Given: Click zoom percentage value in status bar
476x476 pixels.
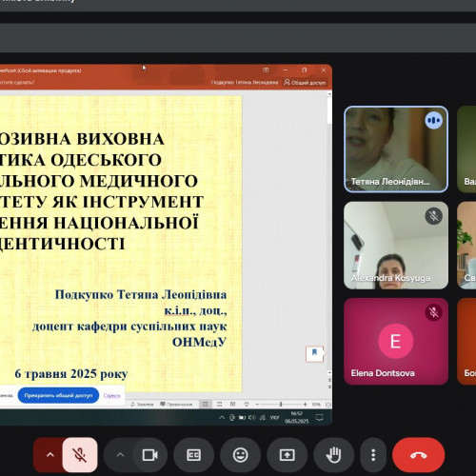Looking at the screenshot, I should tap(316, 405).
